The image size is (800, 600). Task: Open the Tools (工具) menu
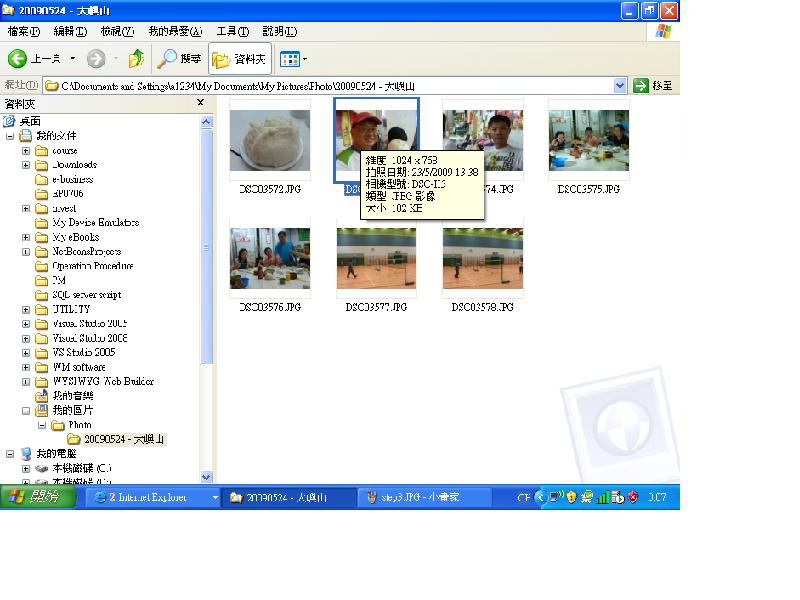click(232, 32)
